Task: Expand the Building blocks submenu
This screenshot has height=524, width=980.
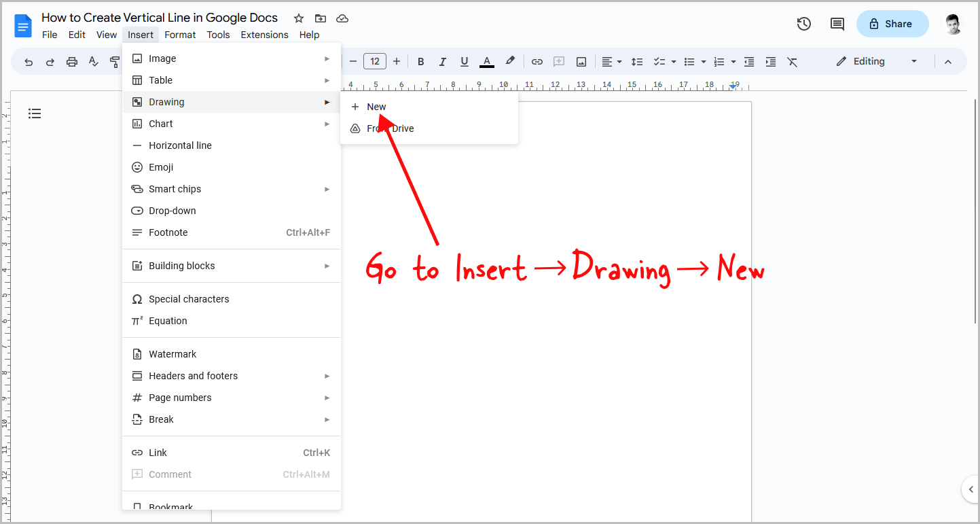Action: tap(181, 265)
